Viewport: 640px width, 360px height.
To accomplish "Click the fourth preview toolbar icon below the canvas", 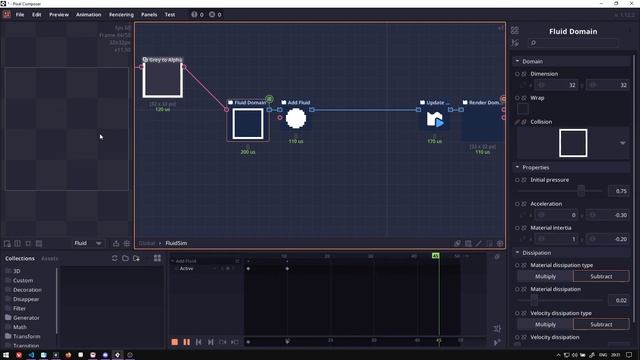I will pyautogui.click(x=39, y=244).
